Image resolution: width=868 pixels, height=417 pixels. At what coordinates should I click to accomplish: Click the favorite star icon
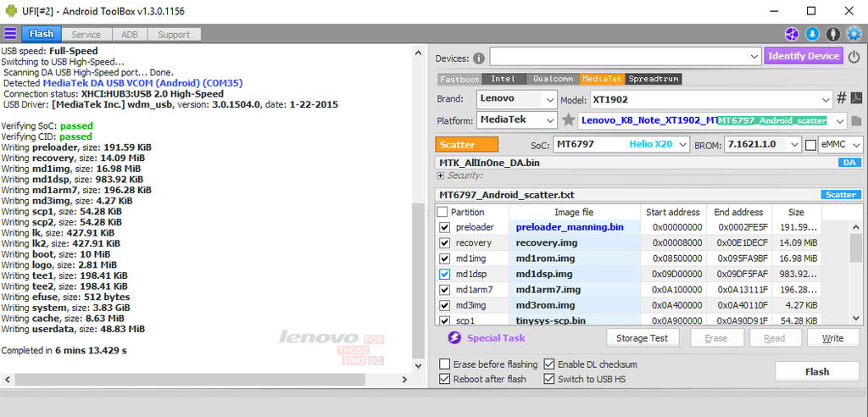tap(568, 120)
